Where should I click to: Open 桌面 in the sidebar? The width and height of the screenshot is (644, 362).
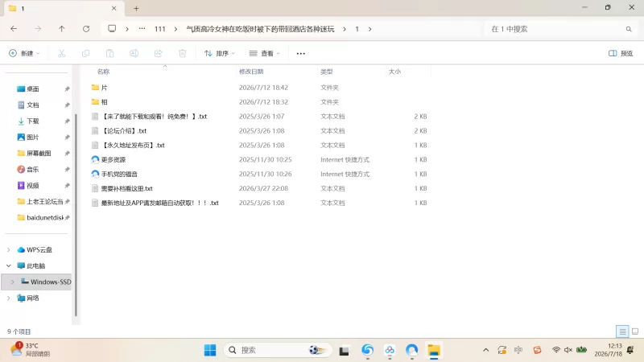[33, 88]
